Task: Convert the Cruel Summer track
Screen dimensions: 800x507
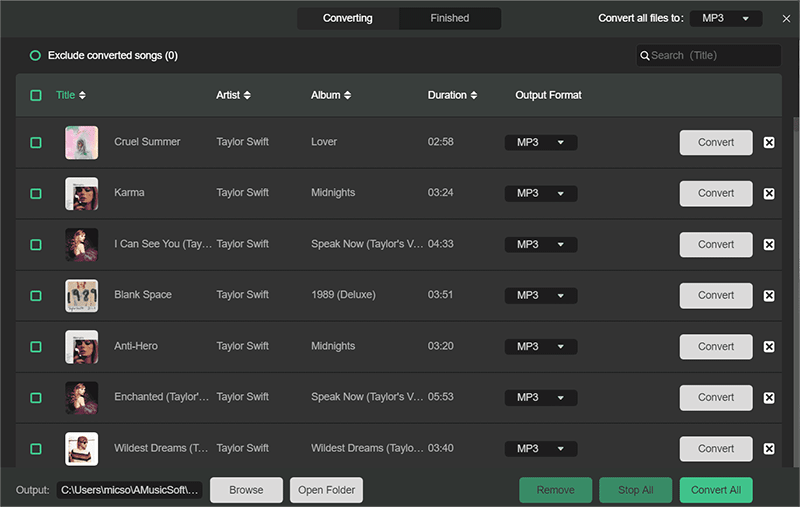Action: click(x=716, y=142)
